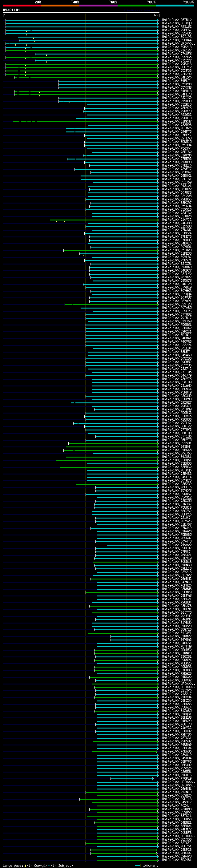
Task: Open hit UniRef100_Q93SW1
Action: tap(177, 443)
